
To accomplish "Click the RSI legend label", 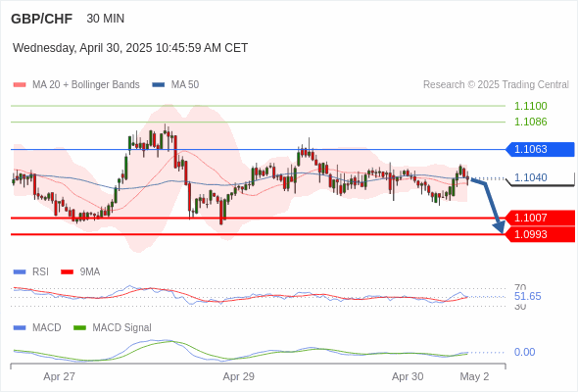I will click(40, 272).
